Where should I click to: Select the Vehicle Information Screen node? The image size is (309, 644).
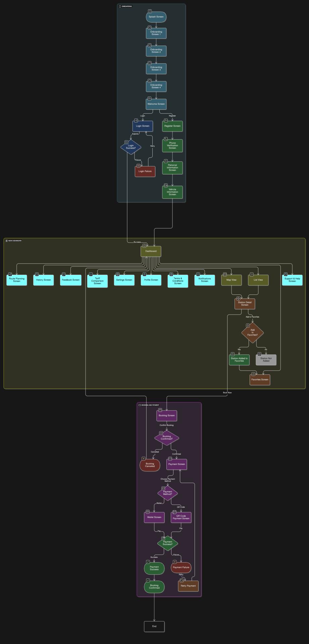pos(172,192)
